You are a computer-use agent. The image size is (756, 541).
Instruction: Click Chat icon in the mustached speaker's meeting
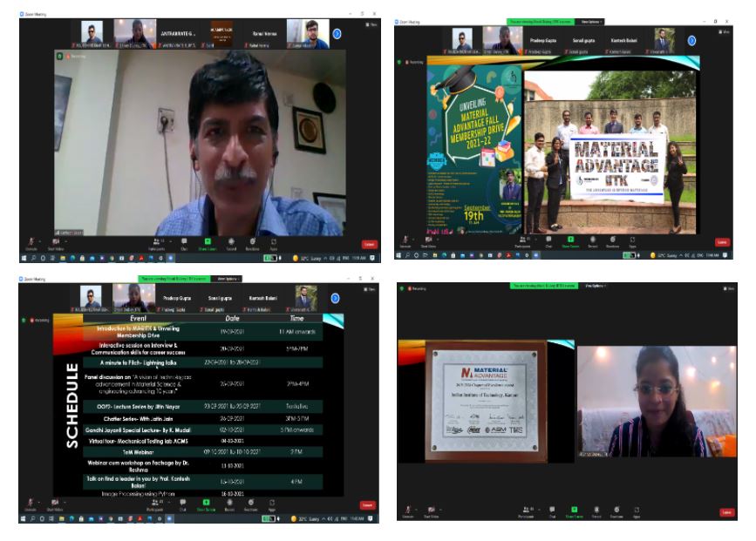point(185,242)
